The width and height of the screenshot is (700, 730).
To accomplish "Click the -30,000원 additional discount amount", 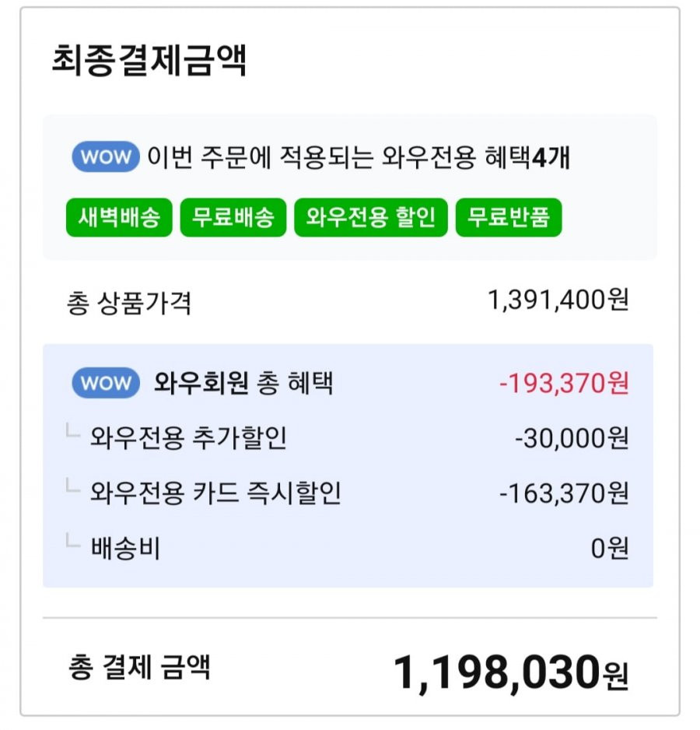I will tap(572, 438).
